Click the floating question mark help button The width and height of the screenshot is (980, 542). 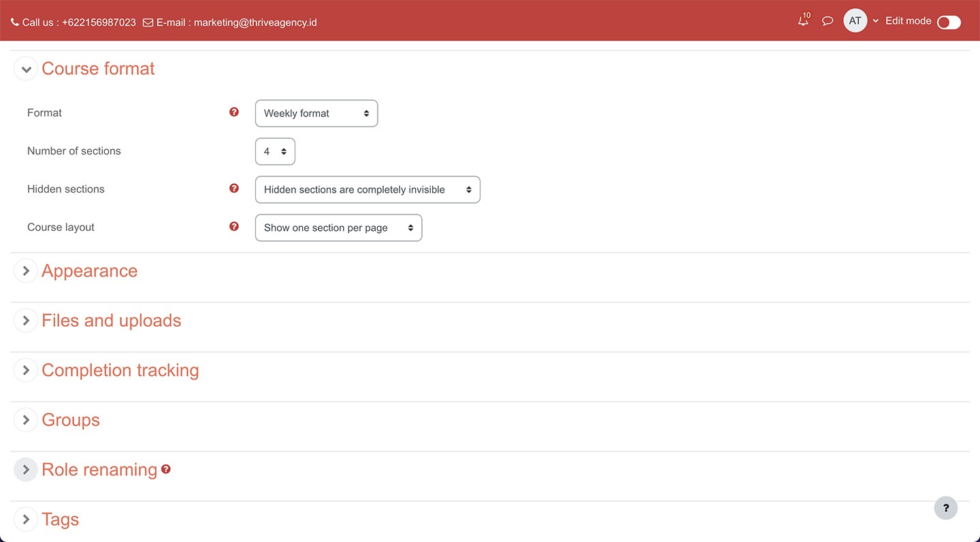point(945,508)
